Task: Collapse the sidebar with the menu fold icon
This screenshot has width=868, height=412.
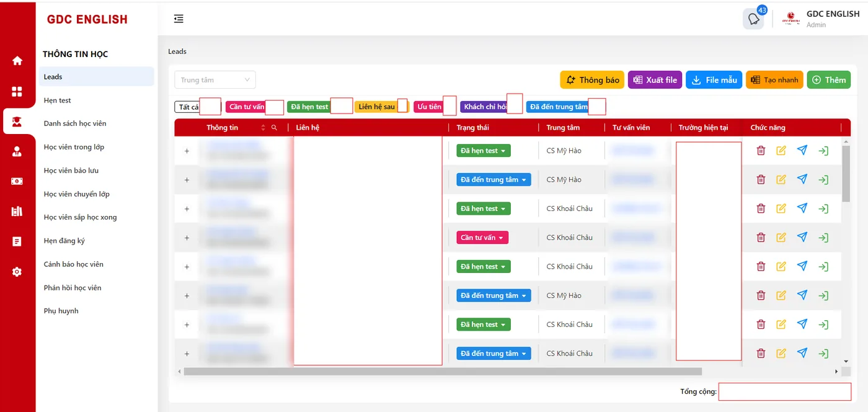Action: coord(179,19)
